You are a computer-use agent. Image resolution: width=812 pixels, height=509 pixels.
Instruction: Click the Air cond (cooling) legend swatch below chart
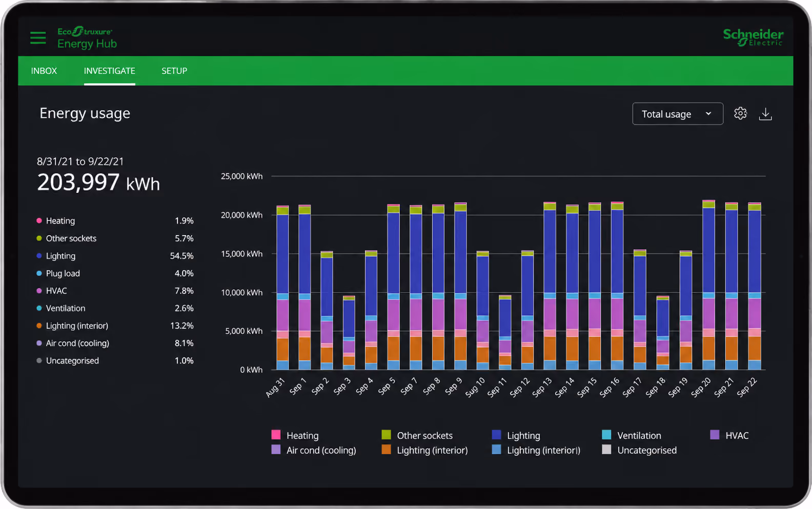(276, 450)
